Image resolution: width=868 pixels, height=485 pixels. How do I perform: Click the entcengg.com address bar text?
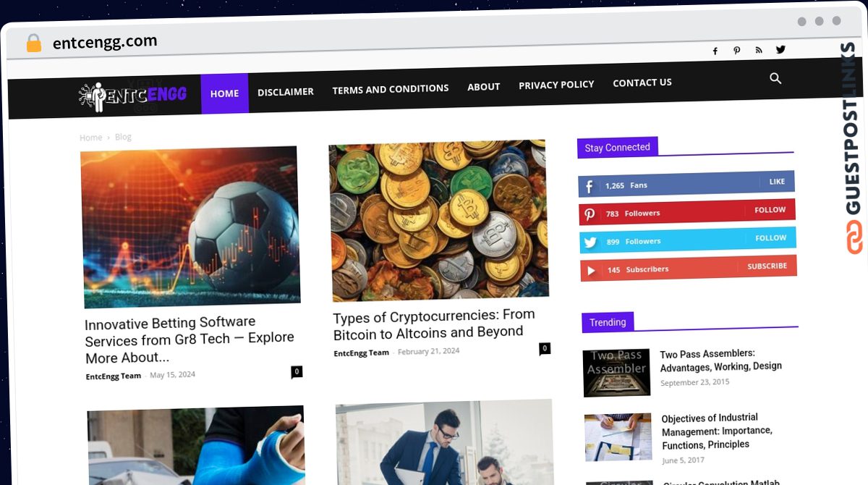click(105, 42)
